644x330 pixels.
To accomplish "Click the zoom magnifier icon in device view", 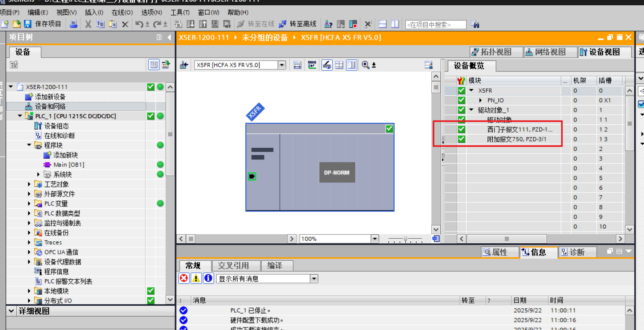I will 366,65.
